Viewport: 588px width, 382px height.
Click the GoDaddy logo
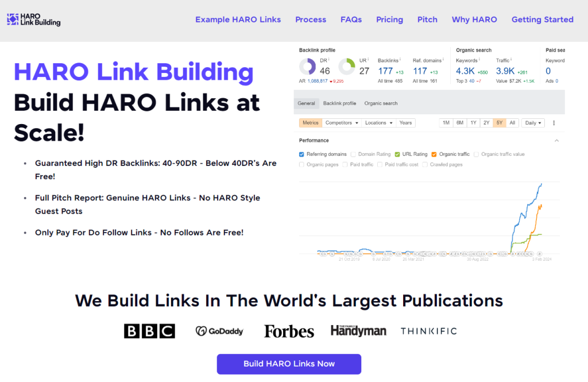[x=219, y=331]
